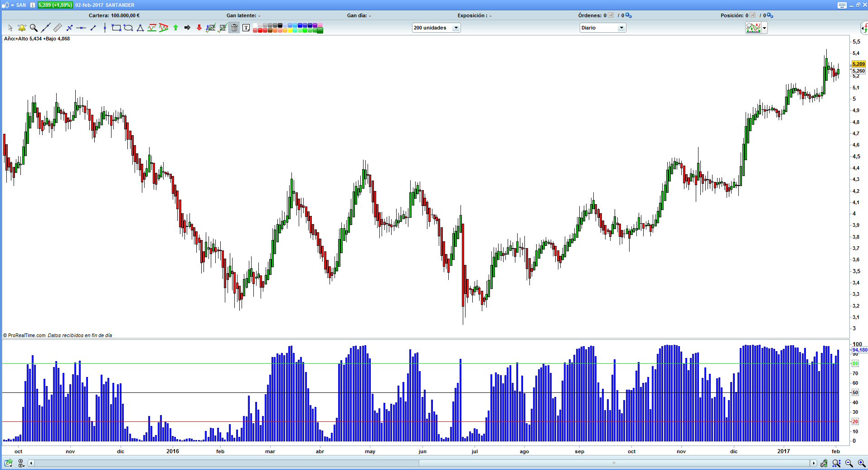Select the ellipse drawing tool

tap(128, 28)
